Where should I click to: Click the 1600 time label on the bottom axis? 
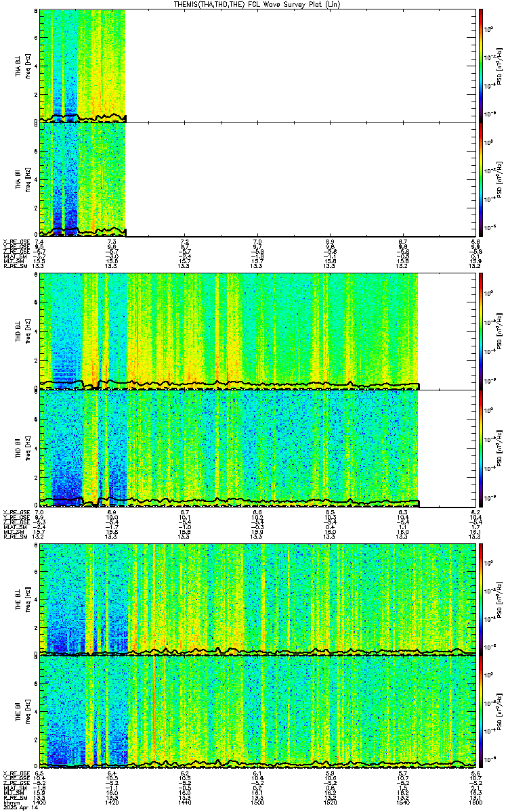click(475, 802)
